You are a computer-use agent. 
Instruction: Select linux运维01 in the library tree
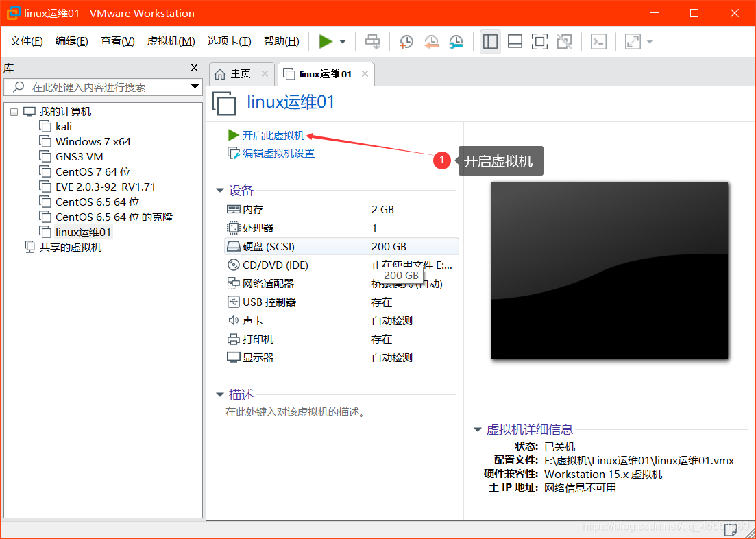(x=83, y=232)
